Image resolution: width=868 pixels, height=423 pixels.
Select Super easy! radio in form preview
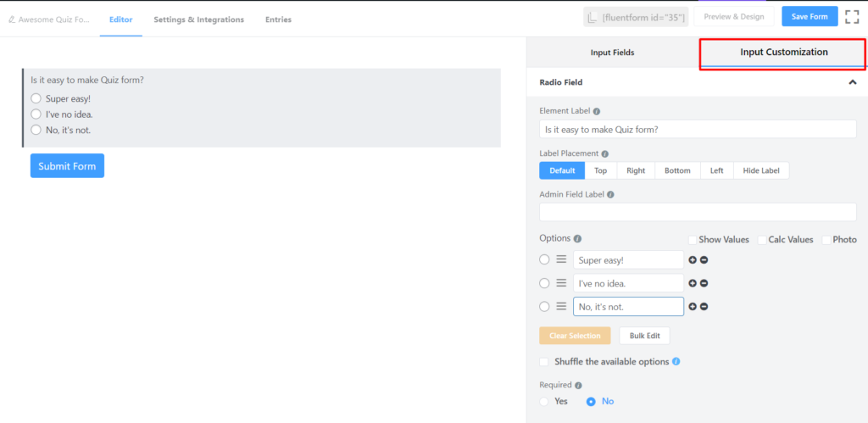point(36,98)
